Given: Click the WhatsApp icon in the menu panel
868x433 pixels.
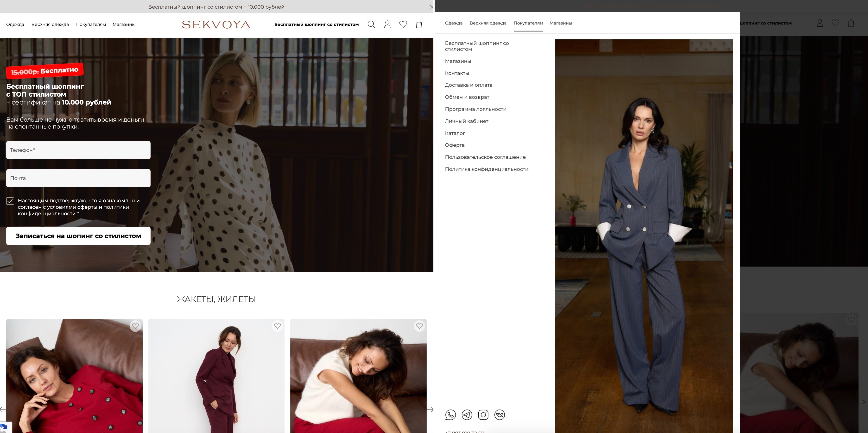Looking at the screenshot, I should tap(450, 414).
